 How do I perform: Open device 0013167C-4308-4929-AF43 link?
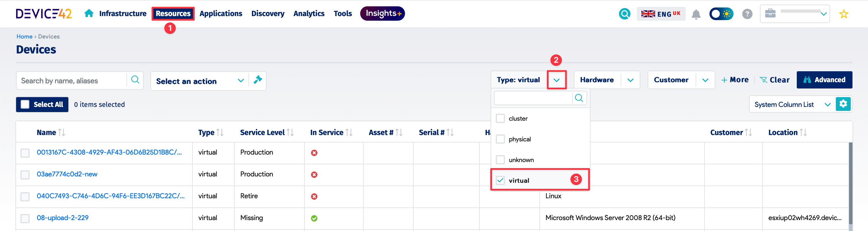pyautogui.click(x=109, y=152)
